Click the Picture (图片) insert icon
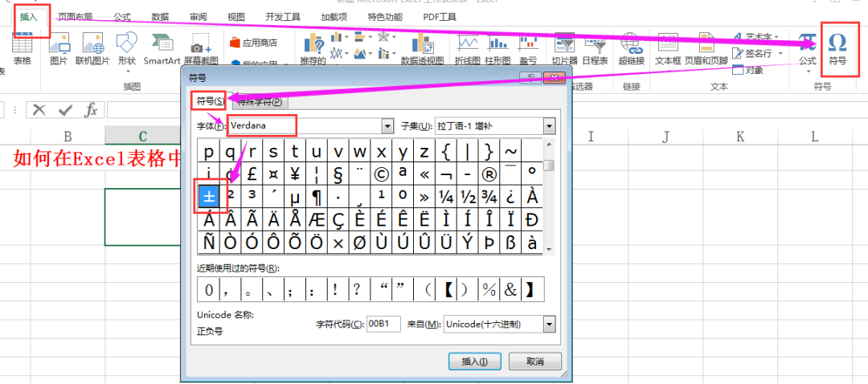The image size is (868, 384). pos(59,47)
